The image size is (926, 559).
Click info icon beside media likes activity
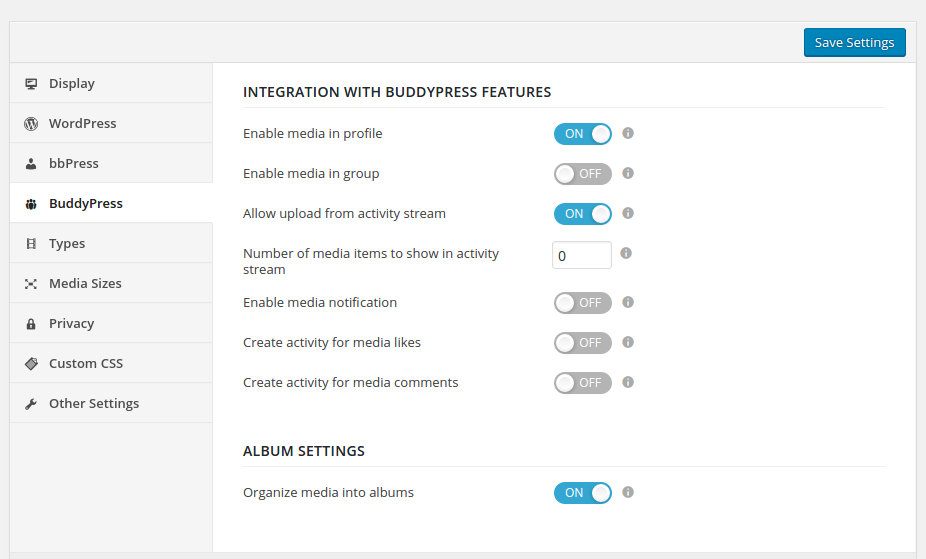628,342
